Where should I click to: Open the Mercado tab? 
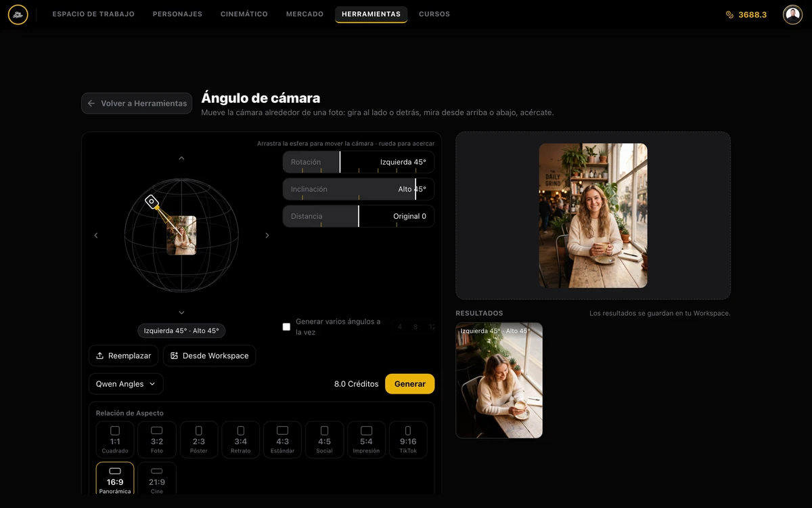(304, 14)
